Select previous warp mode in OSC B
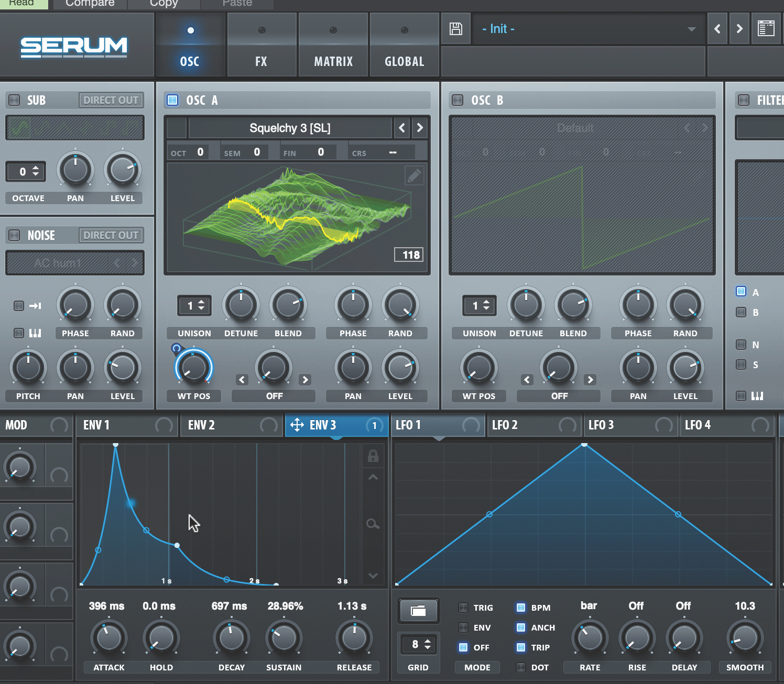This screenshot has width=784, height=684. tap(527, 380)
